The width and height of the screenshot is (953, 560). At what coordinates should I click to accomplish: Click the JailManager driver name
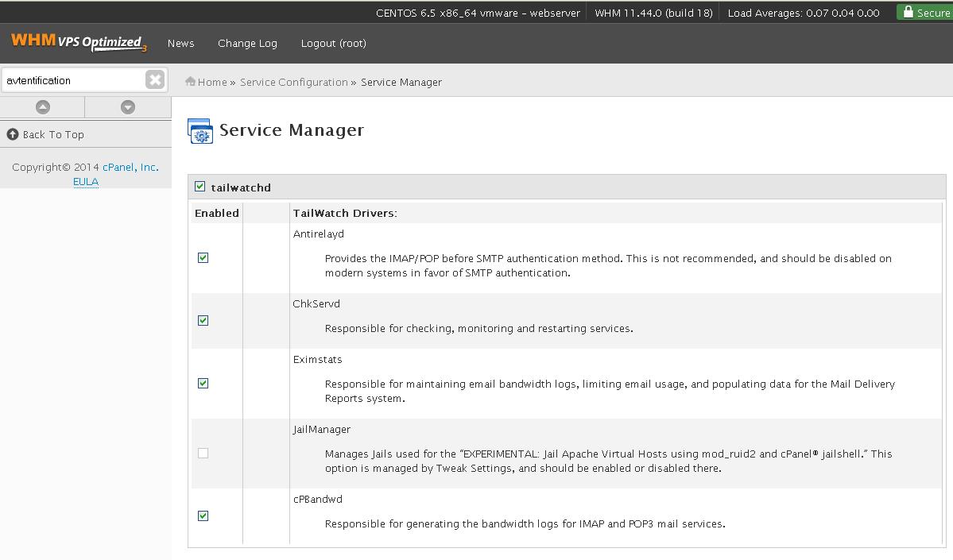click(x=322, y=430)
